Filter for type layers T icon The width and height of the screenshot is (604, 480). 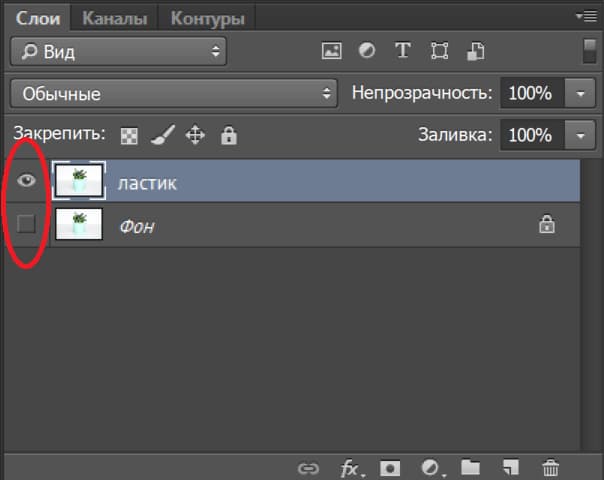(403, 50)
